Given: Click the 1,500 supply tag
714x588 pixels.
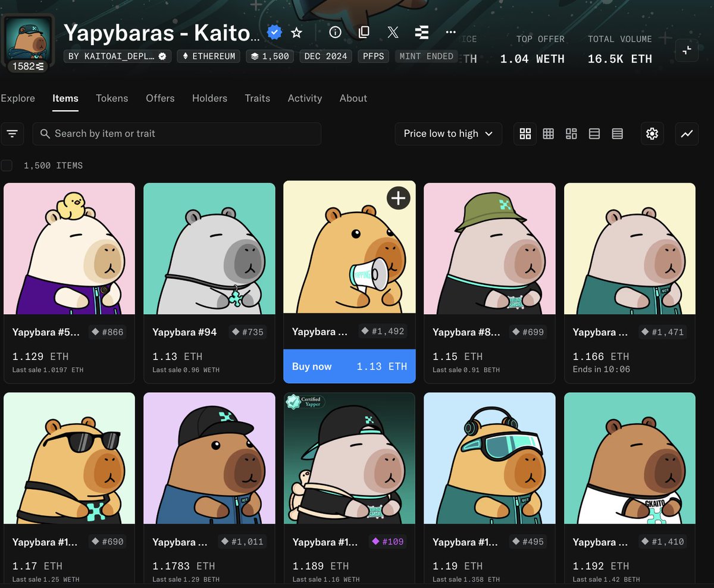Looking at the screenshot, I should (x=270, y=57).
